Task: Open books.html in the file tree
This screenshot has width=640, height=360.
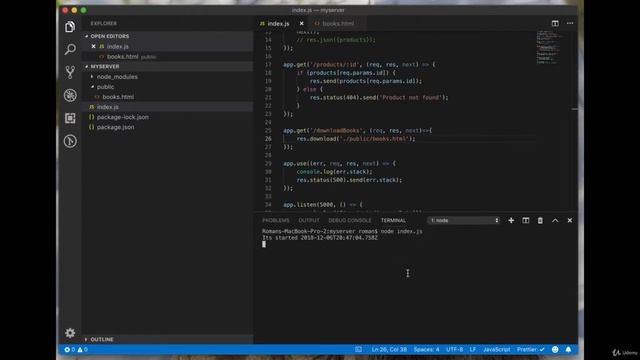Action: tap(118, 97)
